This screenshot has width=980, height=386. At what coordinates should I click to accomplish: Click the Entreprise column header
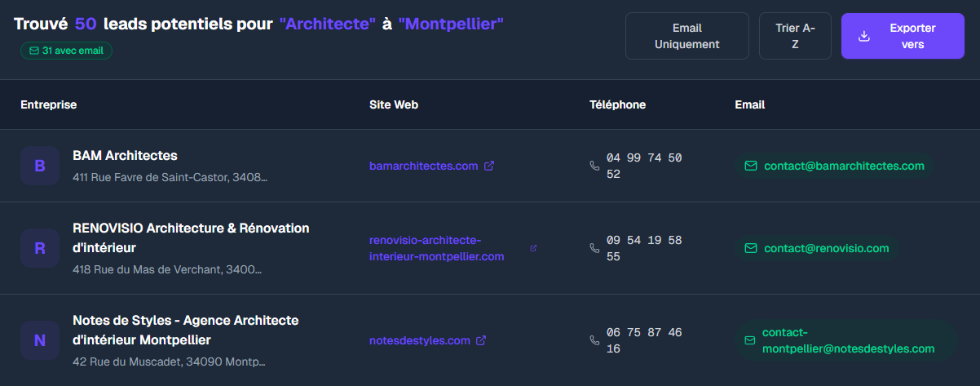[x=49, y=104]
